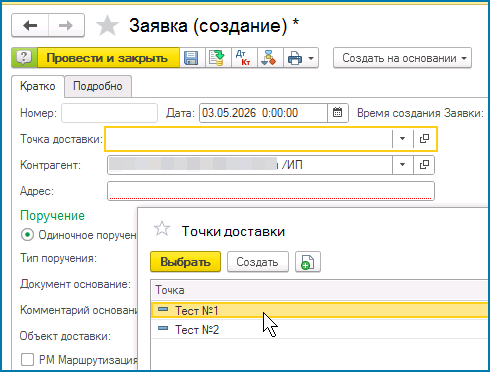Image resolution: width=490 pixels, height=372 pixels.
Task: Enable the РМ Маршрутизация checkbox
Action: (x=27, y=360)
